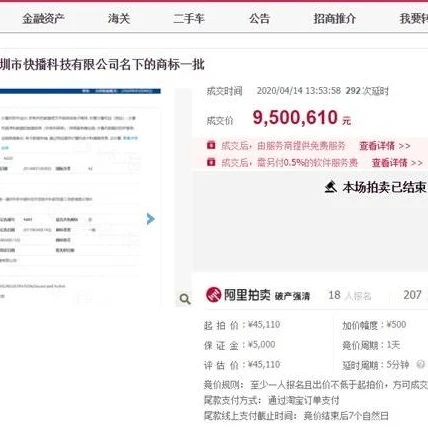Click the final price 9,500,610 元
Viewport: 428px width, 432px height.
[302, 118]
